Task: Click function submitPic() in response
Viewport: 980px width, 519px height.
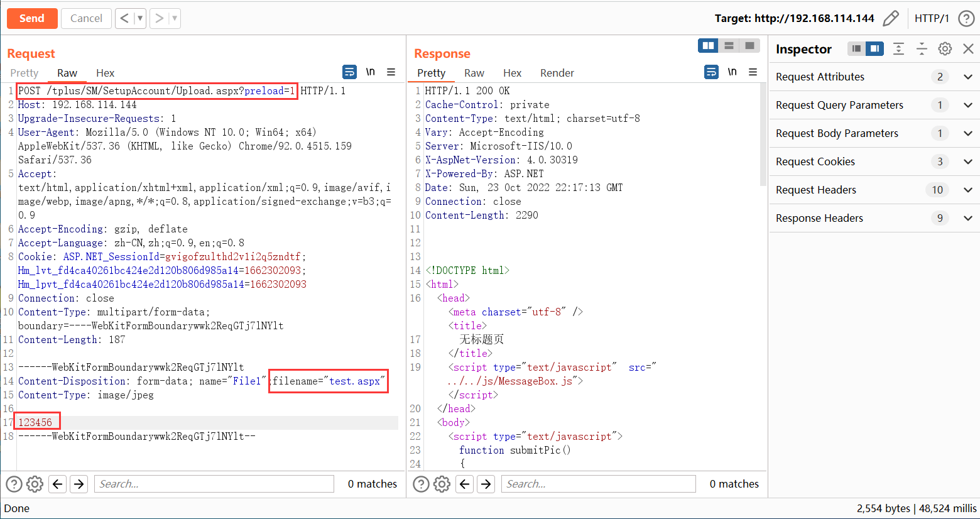Action: (x=514, y=451)
